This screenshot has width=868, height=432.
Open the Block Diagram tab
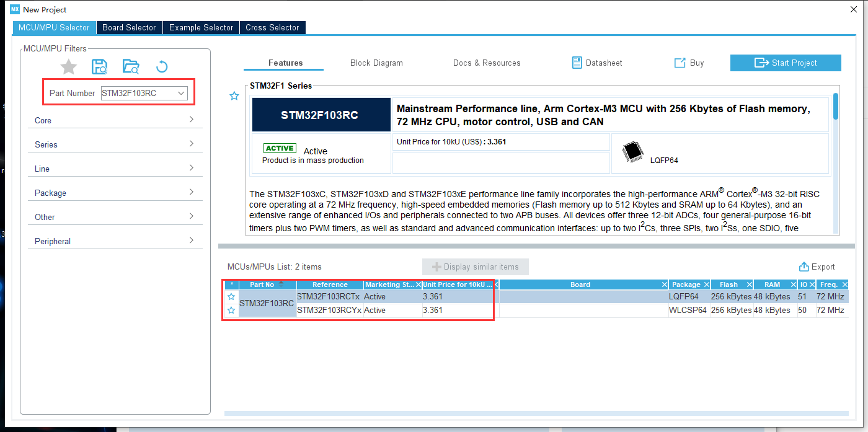coord(376,63)
